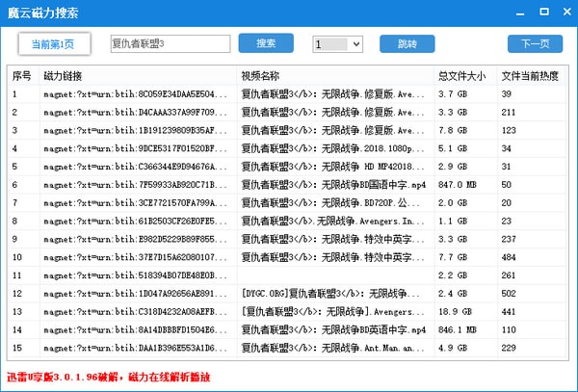Select magnet link starting 9DCE5317F01520BF
The image size is (578, 392).
(135, 148)
